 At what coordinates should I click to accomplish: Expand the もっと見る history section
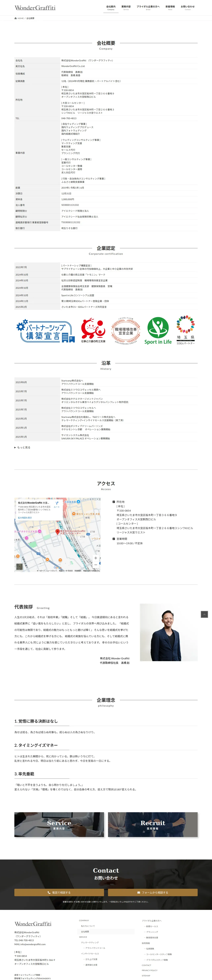[22, 447]
